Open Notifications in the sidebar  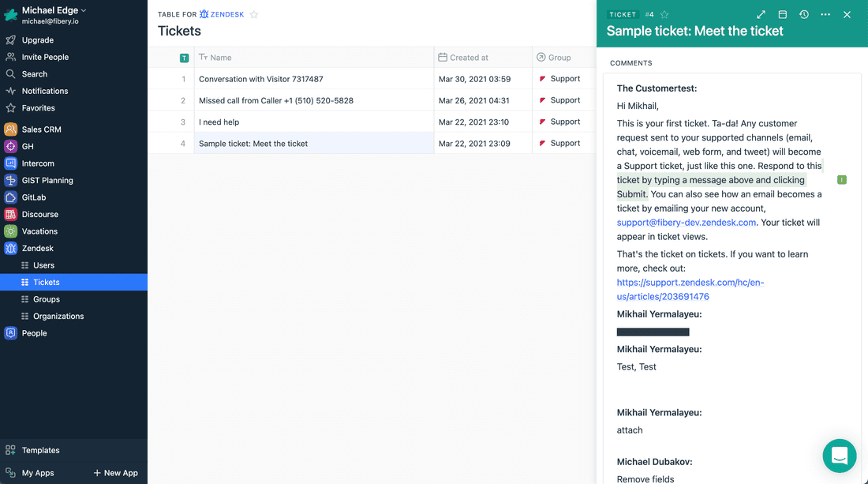(x=44, y=91)
